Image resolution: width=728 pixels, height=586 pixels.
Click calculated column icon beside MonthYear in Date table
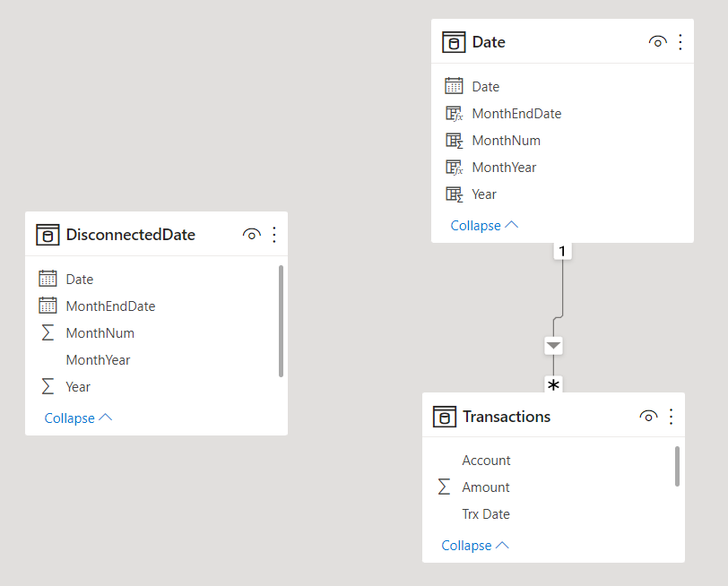pyautogui.click(x=454, y=168)
